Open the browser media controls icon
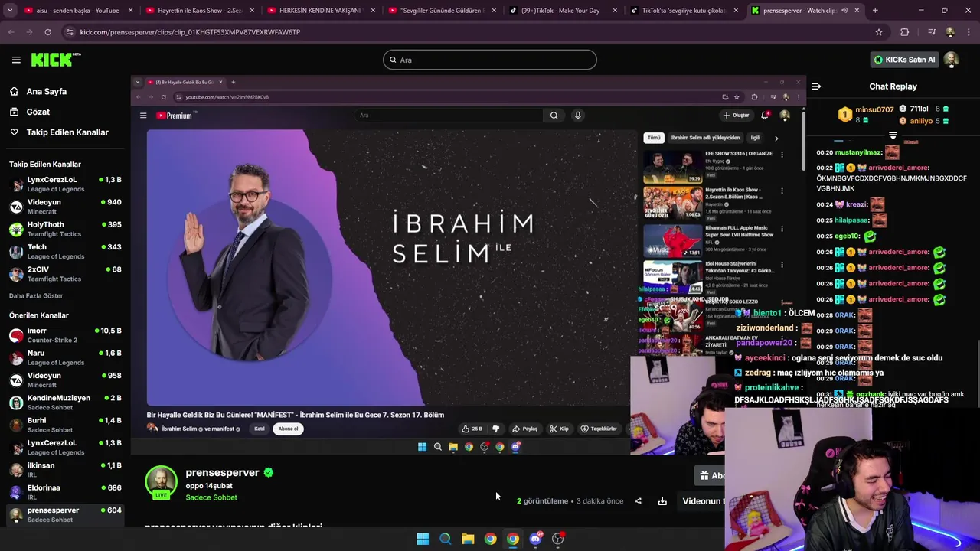The width and height of the screenshot is (980, 551). click(931, 32)
